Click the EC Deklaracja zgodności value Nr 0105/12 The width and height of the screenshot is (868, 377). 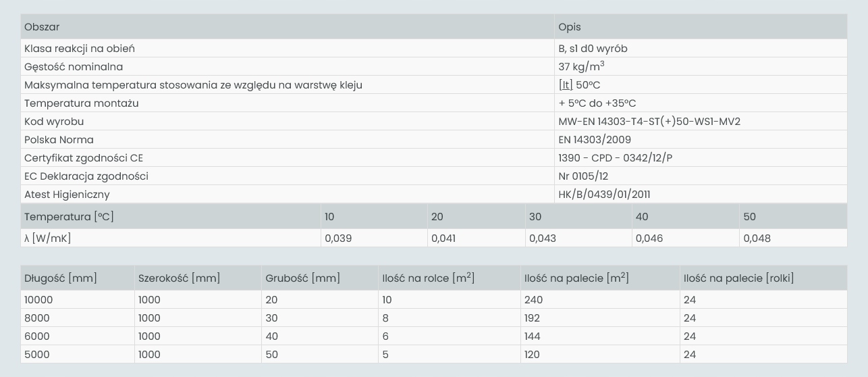tap(583, 176)
